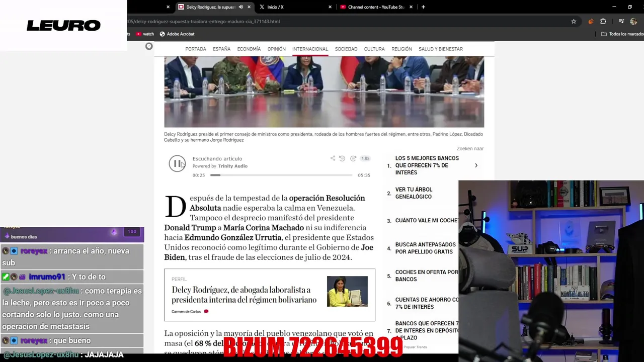Close the Delcy Rodríguez tab
The height and width of the screenshot is (362, 644).
point(249,7)
